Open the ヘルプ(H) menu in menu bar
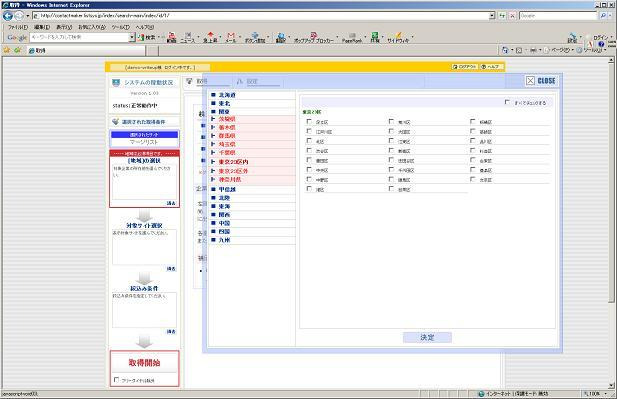The height and width of the screenshot is (399, 617). point(144,27)
